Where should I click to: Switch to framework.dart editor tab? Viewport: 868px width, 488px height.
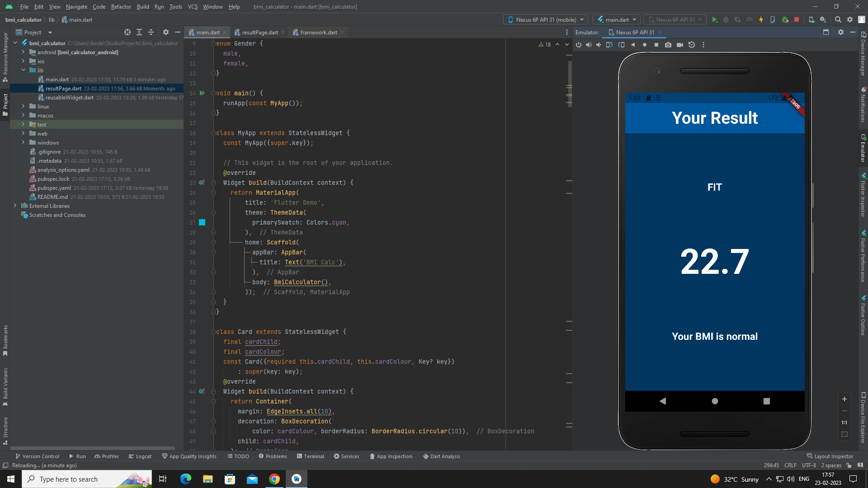tap(319, 33)
